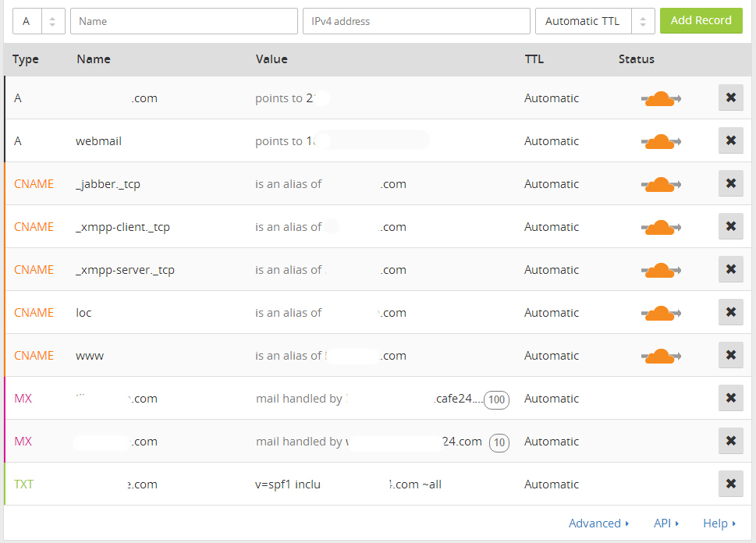Open the Automatic TTL dropdown at top

point(595,21)
